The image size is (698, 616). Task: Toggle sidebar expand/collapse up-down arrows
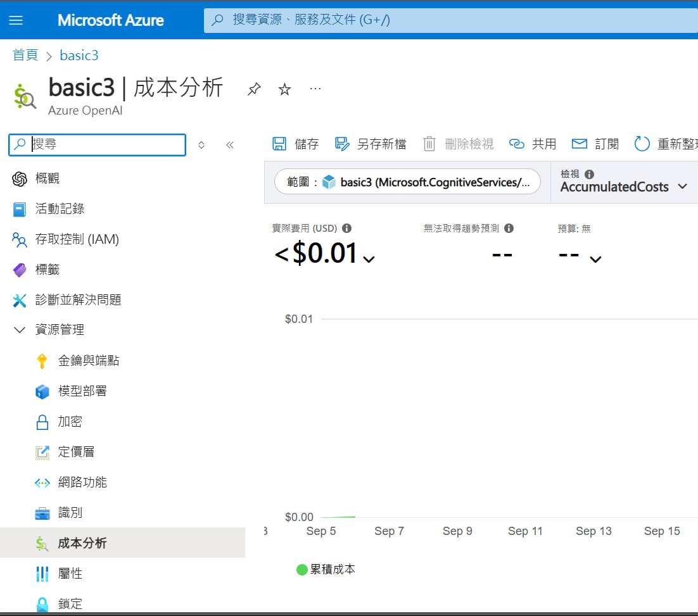(x=201, y=145)
